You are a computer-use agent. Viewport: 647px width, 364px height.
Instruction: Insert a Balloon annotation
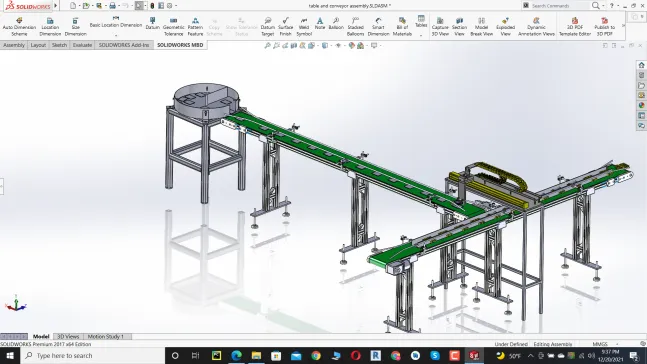coord(336,24)
